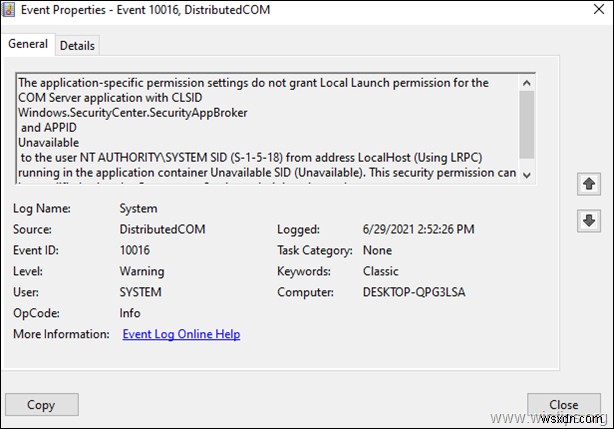Click the Keywords value Classic

(380, 271)
